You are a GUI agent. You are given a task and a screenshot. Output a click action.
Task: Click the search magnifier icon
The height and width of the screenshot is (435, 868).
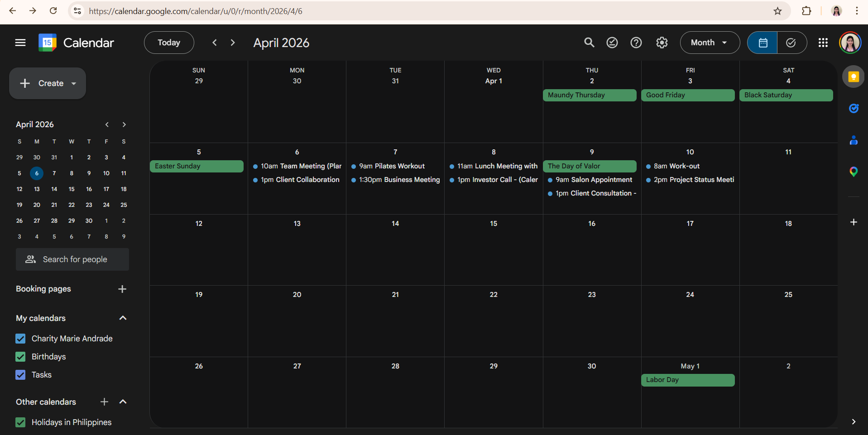589,43
